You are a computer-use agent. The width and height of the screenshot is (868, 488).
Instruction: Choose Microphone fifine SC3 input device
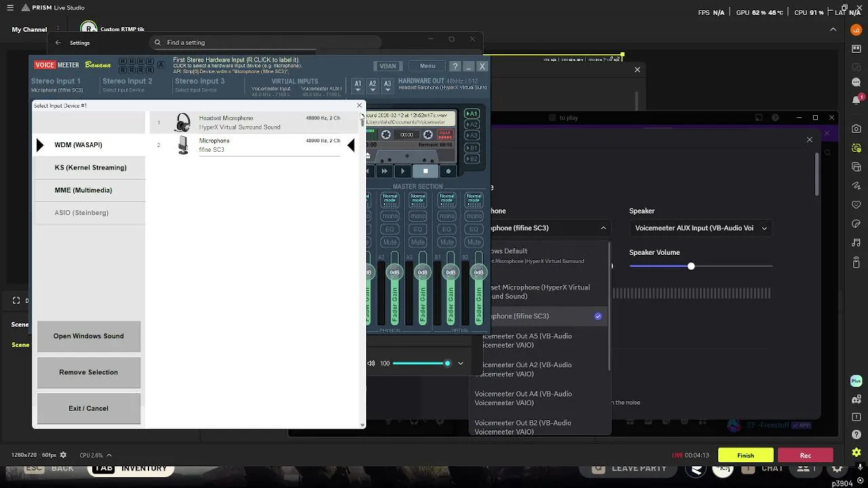tap(254, 145)
